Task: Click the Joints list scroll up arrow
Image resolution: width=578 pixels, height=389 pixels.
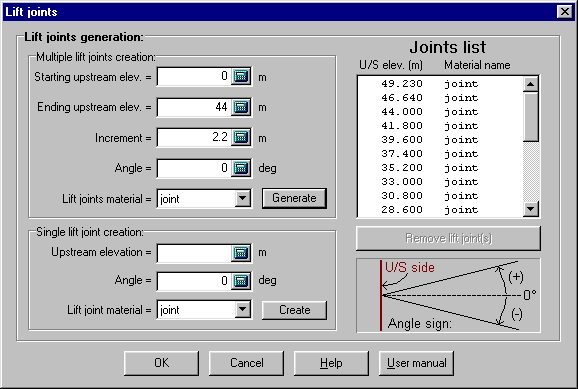Action: [x=530, y=84]
